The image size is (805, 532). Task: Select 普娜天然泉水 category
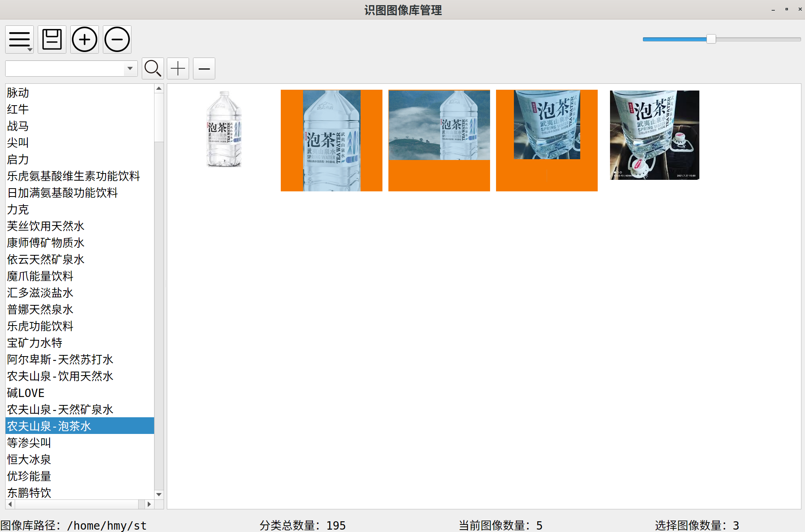pyautogui.click(x=79, y=309)
